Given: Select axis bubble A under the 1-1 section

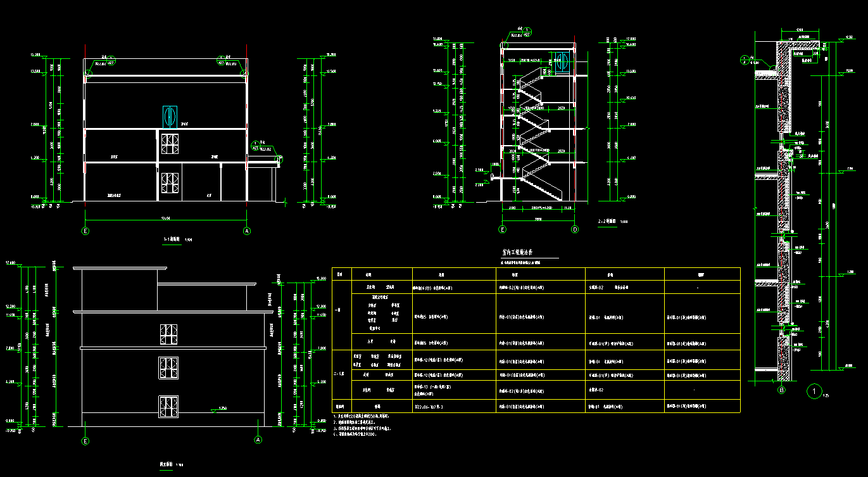Looking at the screenshot, I should [247, 231].
